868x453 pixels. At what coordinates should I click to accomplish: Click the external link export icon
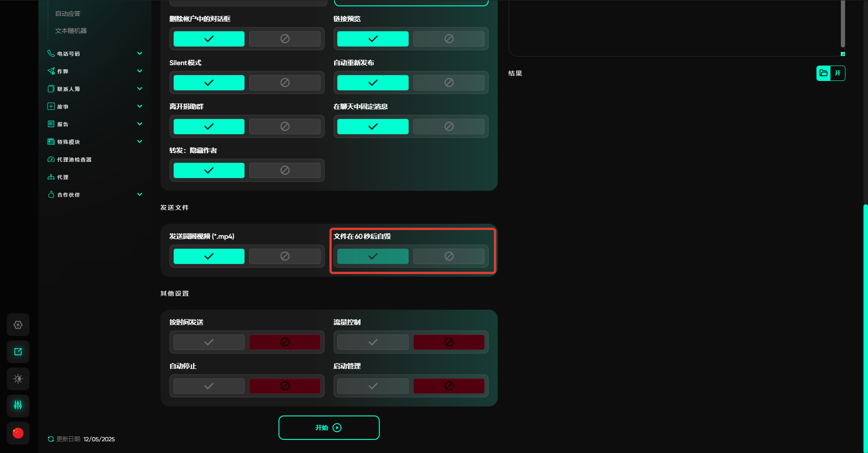[18, 352]
